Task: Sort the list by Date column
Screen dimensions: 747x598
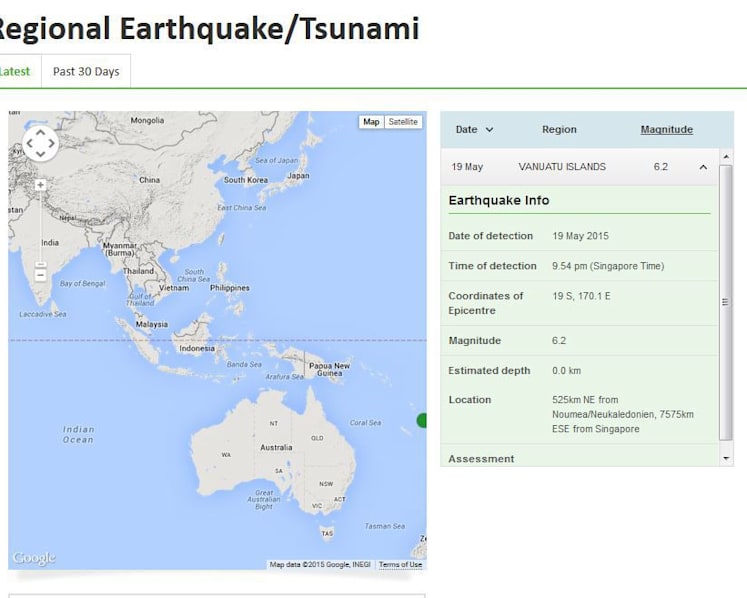Action: click(466, 130)
